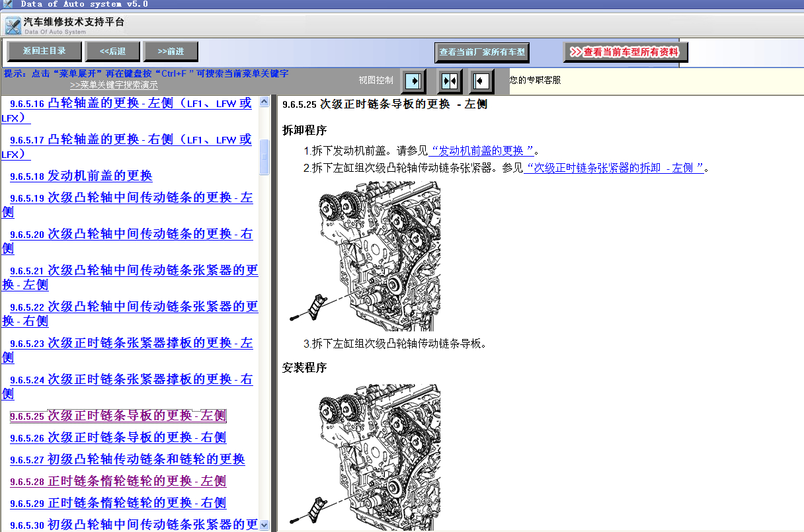Open 9.6.5.29 正时链条惰轮链轮的更换-右侧
Image resolution: width=804 pixels, height=532 pixels.
click(x=118, y=503)
